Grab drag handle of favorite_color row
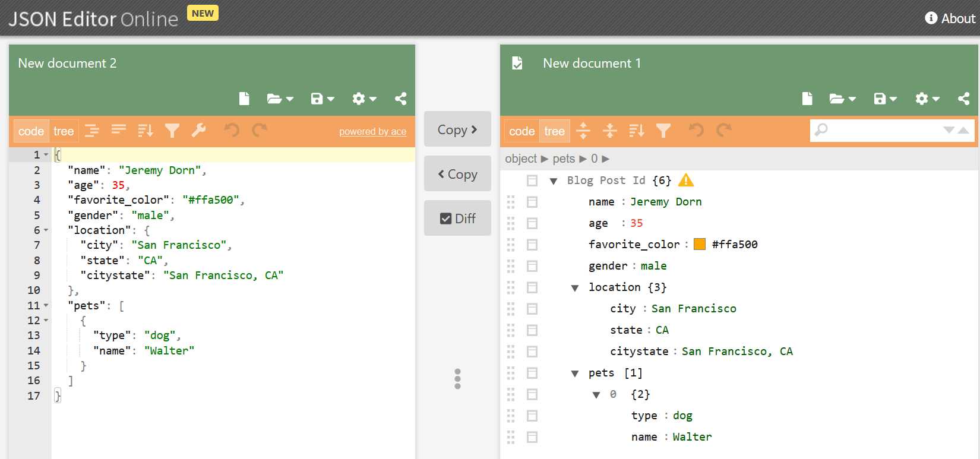This screenshot has width=980, height=459. (511, 245)
